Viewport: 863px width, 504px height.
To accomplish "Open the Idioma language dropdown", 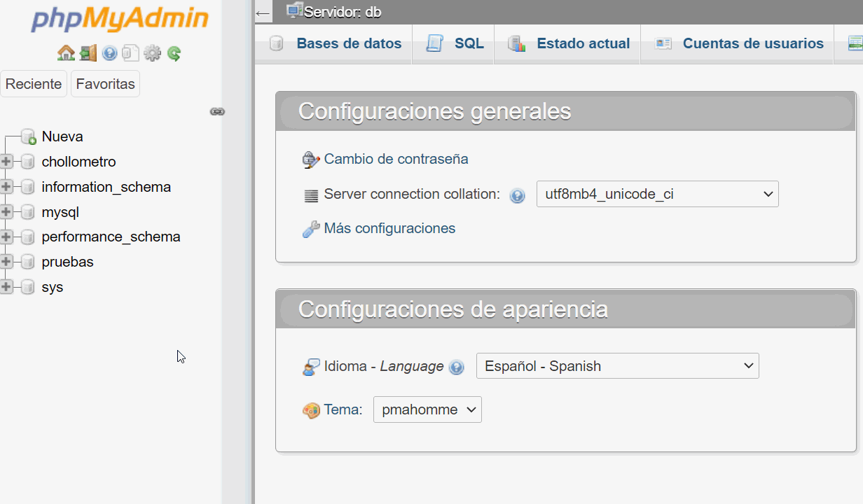I will tap(617, 366).
